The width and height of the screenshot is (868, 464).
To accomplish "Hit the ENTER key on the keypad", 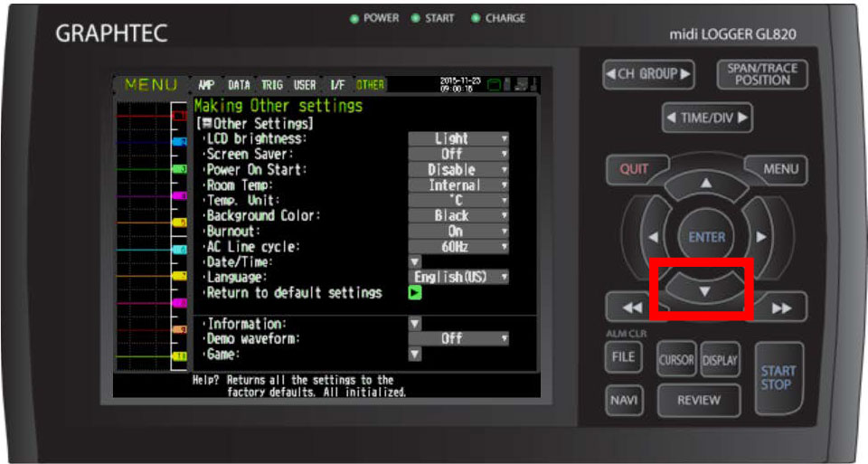I will [x=706, y=237].
